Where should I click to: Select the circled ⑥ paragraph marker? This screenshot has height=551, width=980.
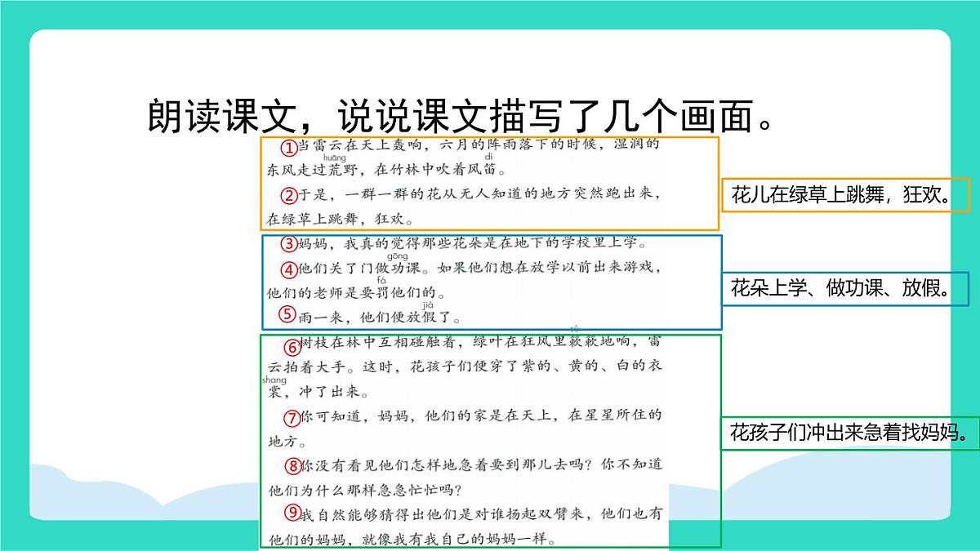[292, 347]
